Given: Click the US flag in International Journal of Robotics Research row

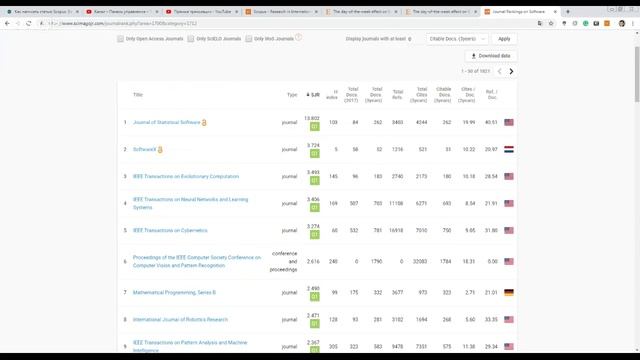Looking at the screenshot, I should (509, 320).
